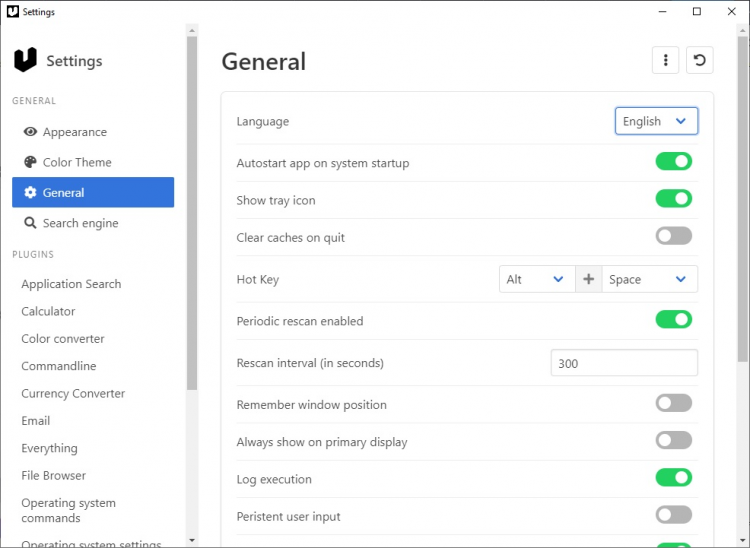Open the three-dot more options menu
Screen dimensions: 750x548
[665, 60]
